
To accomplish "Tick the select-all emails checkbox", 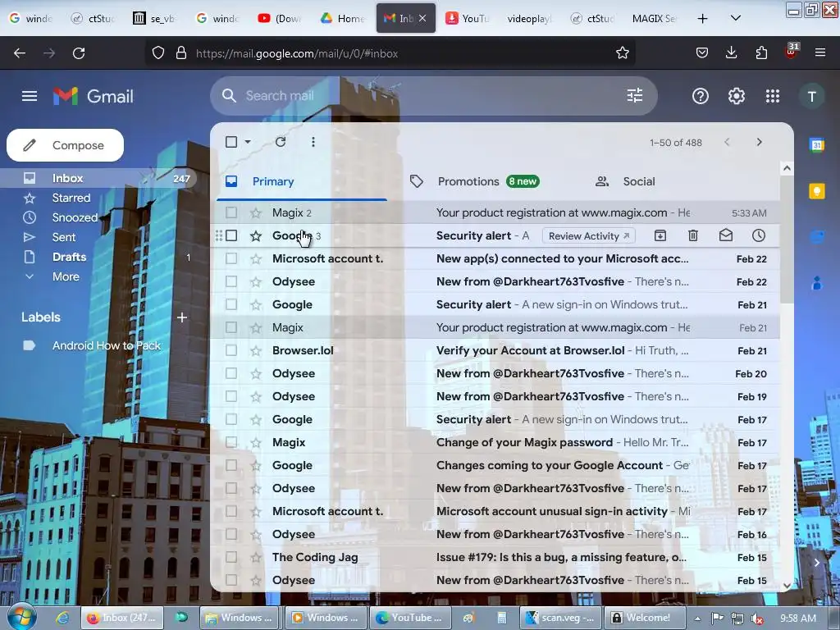I will coord(231,142).
